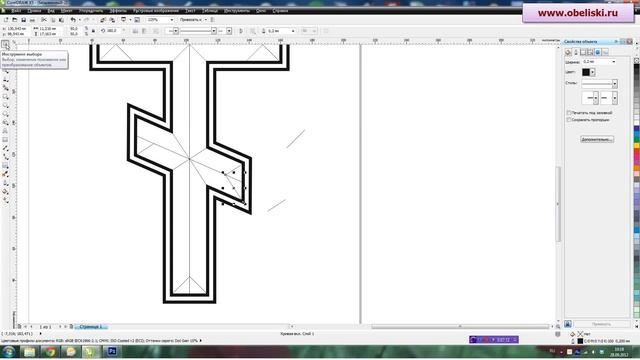Toggle the lock ratio padlock icon
Screen dimensions: 640x360
[93, 31]
